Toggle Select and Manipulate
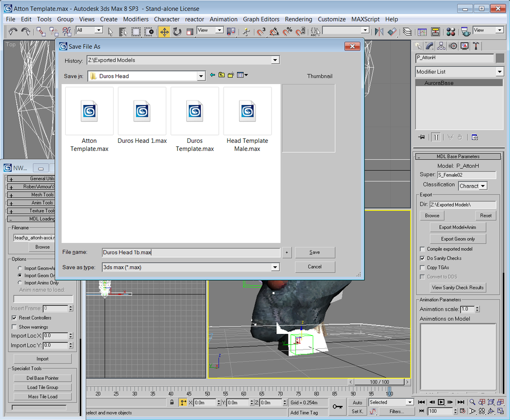 coord(247,31)
